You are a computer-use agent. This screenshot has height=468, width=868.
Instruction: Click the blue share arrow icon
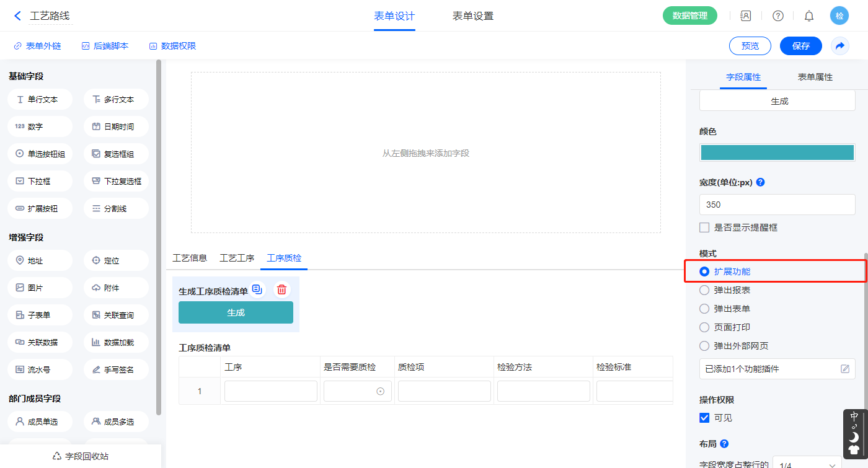coord(840,46)
